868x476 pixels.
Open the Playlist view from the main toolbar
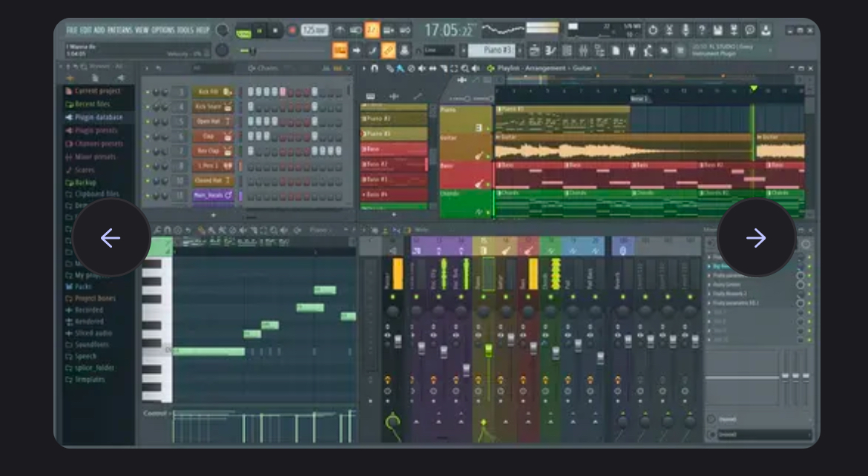pyautogui.click(x=534, y=50)
